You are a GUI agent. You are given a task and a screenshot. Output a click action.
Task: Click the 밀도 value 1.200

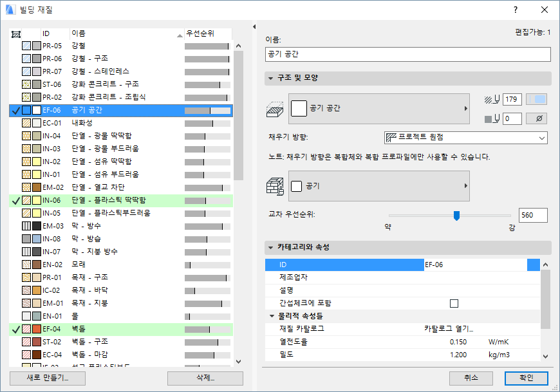click(458, 355)
